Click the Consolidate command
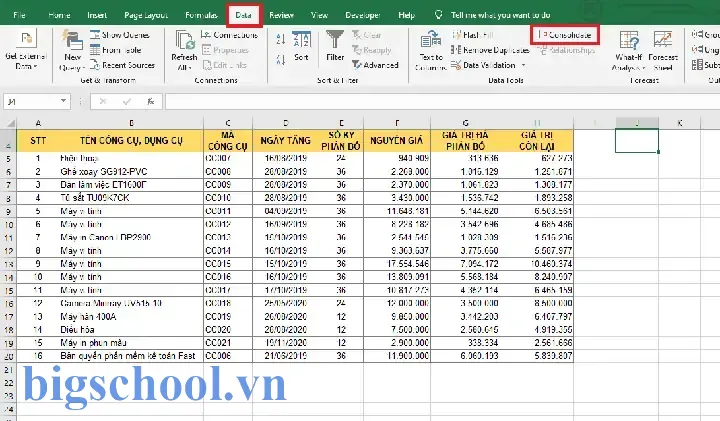Image resolution: width=720 pixels, height=421 pixels. coord(565,35)
